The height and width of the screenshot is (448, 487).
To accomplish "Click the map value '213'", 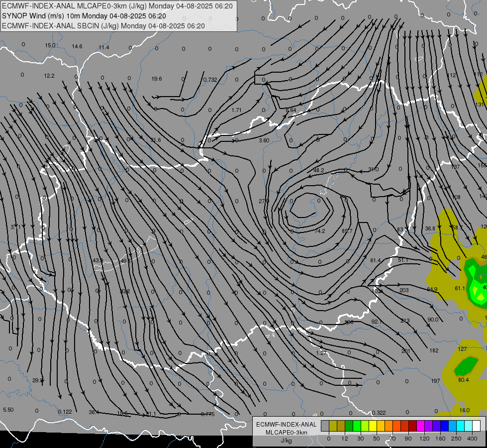I will pyautogui.click(x=405, y=321).
